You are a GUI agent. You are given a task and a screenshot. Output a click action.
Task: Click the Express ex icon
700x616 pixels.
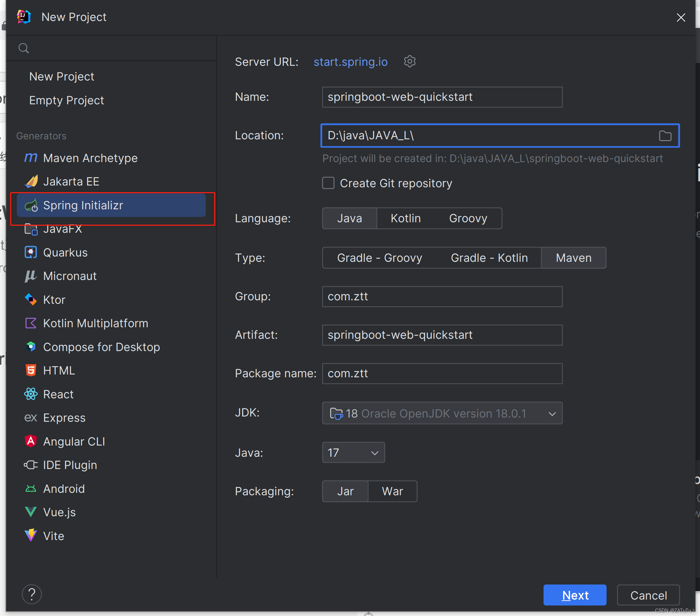click(31, 418)
